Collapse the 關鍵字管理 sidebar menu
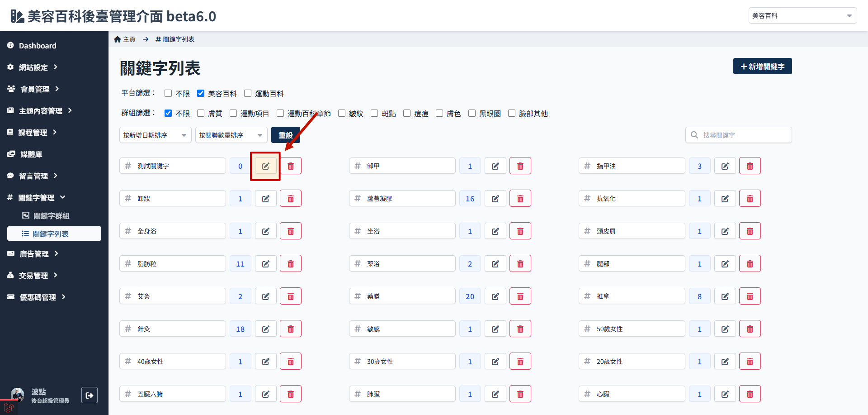The width and height of the screenshot is (868, 415). [x=36, y=197]
